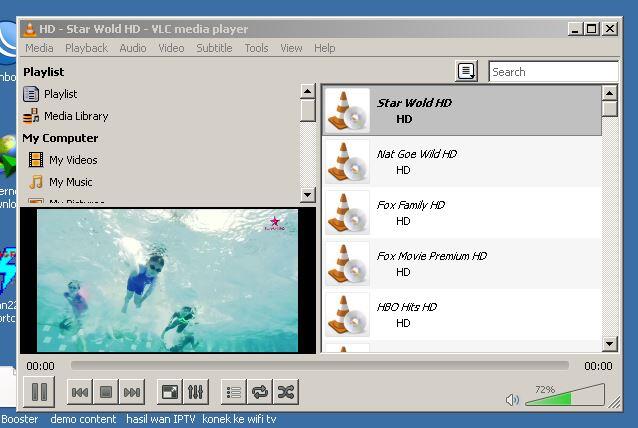
Task: Click the sidebar scrollbar up arrow
Action: tap(308, 91)
